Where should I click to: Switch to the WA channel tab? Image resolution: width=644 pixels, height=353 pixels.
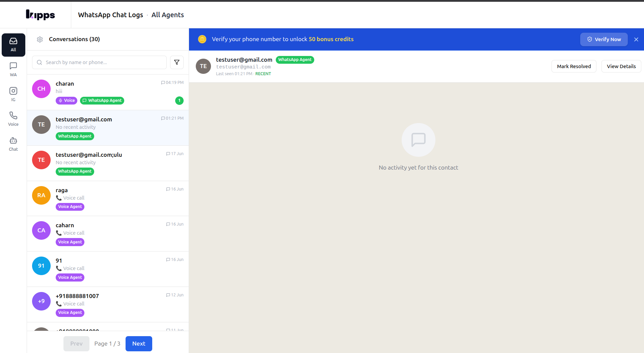coord(13,69)
